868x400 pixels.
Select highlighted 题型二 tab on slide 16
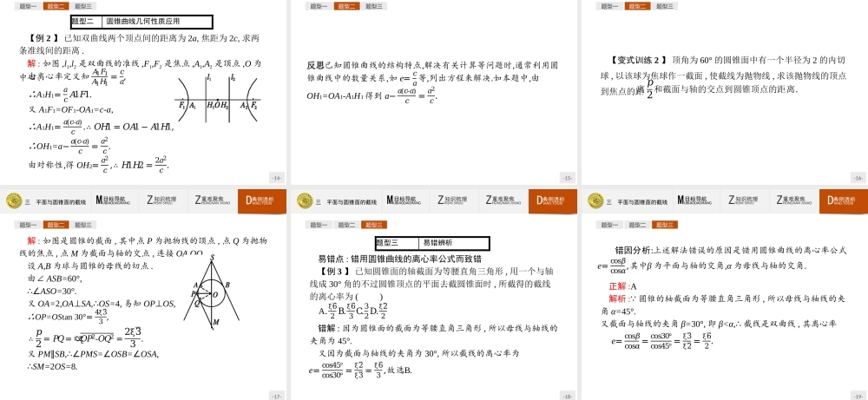point(638,6)
